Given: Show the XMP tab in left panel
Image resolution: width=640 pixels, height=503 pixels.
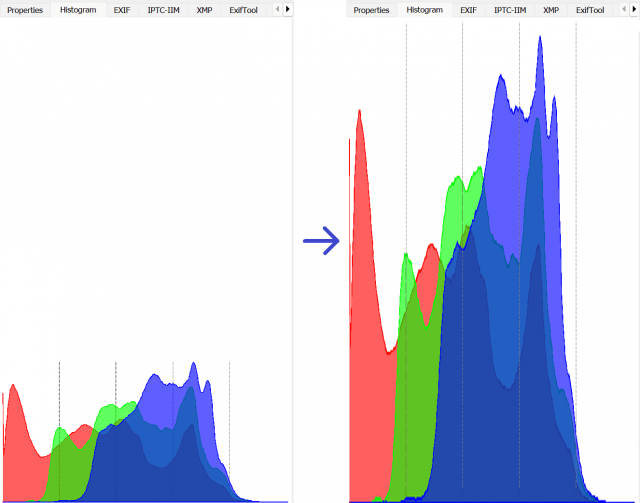Looking at the screenshot, I should coord(204,10).
